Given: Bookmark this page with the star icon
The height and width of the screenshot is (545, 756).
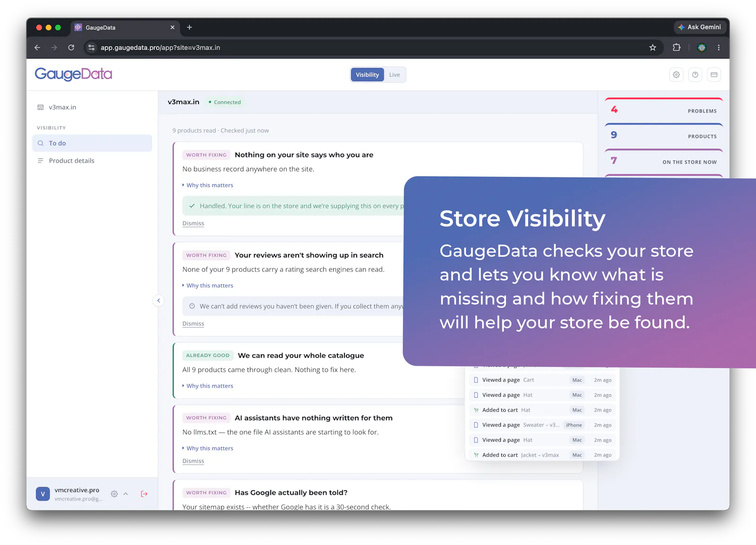Looking at the screenshot, I should pos(653,48).
